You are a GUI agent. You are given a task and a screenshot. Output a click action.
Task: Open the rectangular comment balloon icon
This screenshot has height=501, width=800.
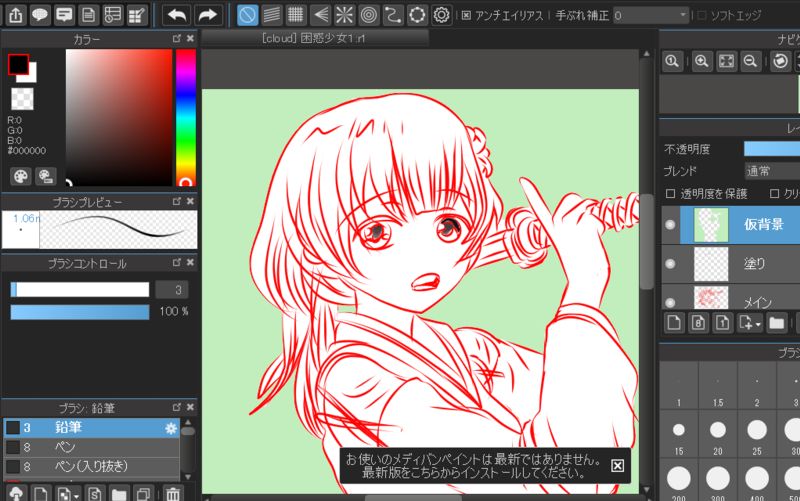64,15
